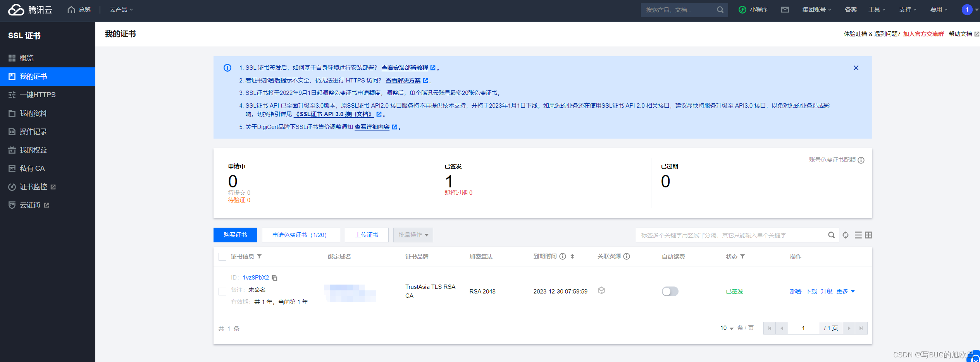980x362 pixels.
Task: Open the 更多 actions dropdown
Action: tap(846, 291)
